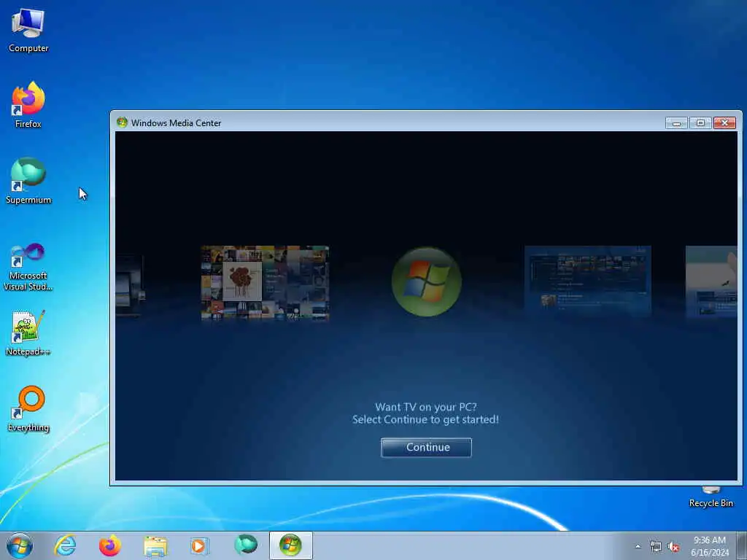Maximize the Windows Media Center window
The width and height of the screenshot is (747, 560).
700,122
